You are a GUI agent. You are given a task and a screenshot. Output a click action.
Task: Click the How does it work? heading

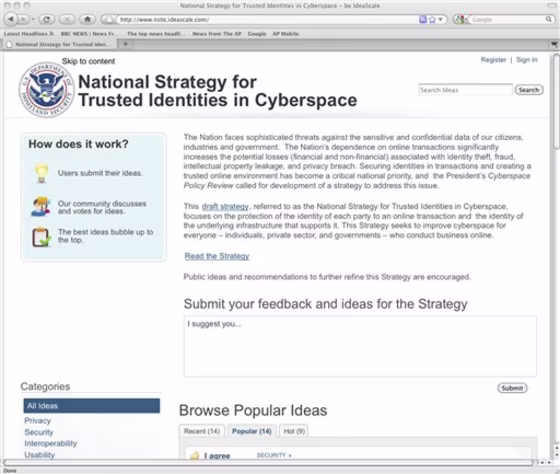78,144
